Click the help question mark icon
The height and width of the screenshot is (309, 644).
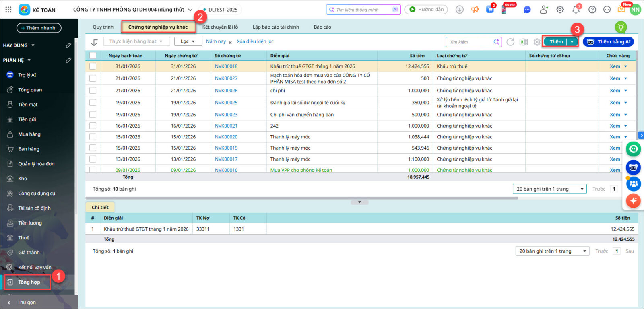pyautogui.click(x=592, y=10)
